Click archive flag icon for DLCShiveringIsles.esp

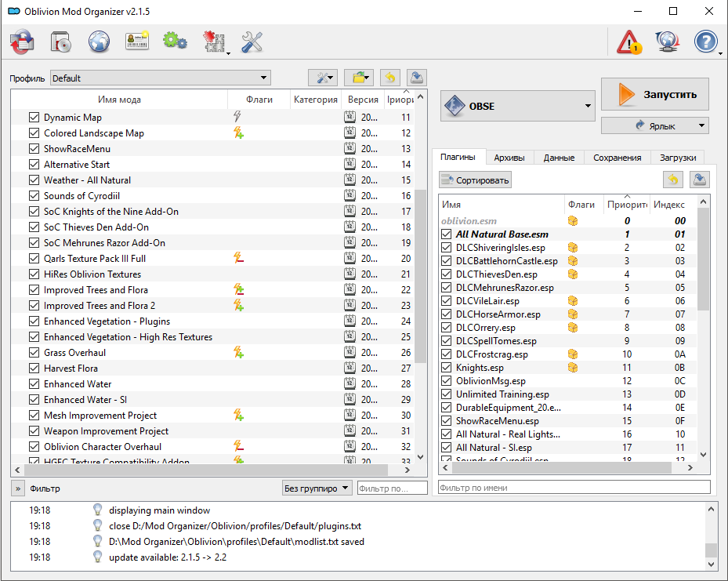pyautogui.click(x=573, y=248)
